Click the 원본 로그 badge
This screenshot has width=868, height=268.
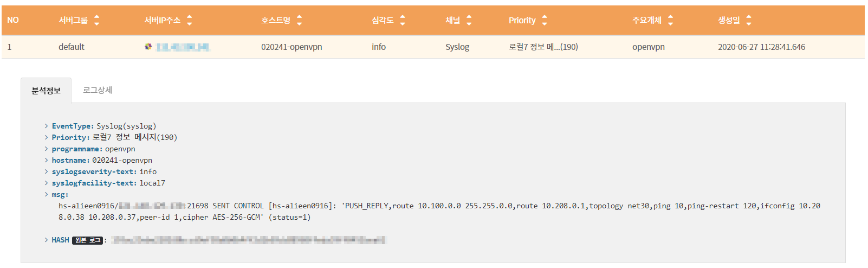(87, 240)
